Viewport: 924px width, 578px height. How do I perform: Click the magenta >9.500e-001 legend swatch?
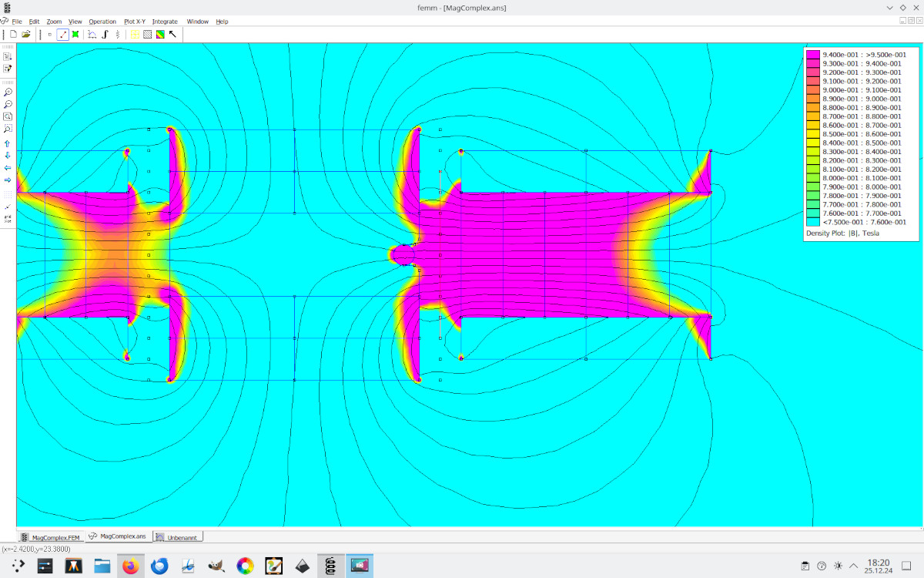tap(813, 55)
